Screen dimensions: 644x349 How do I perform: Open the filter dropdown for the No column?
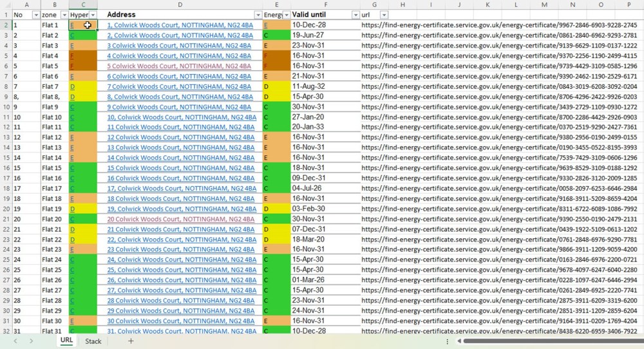click(35, 15)
